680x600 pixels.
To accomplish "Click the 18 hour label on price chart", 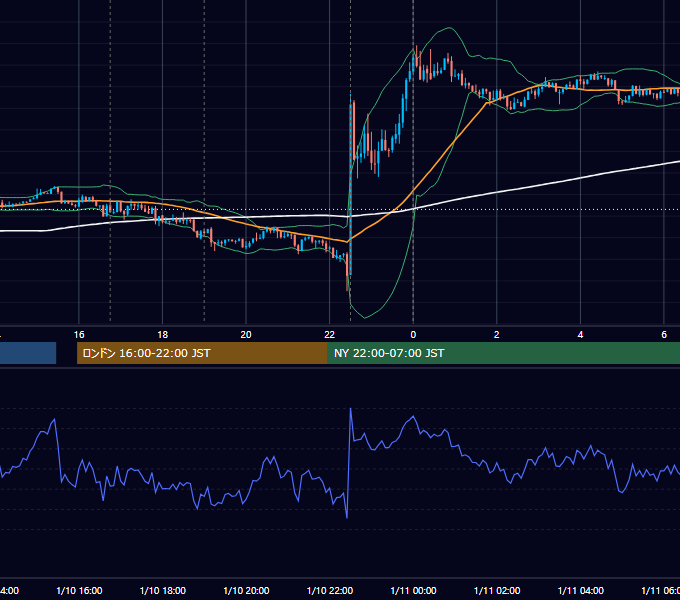I will 162,335.
